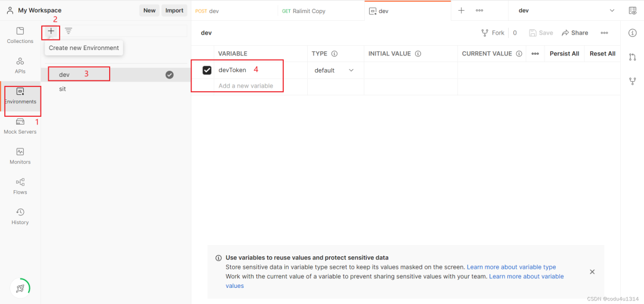Click the disabled Save button

(541, 33)
